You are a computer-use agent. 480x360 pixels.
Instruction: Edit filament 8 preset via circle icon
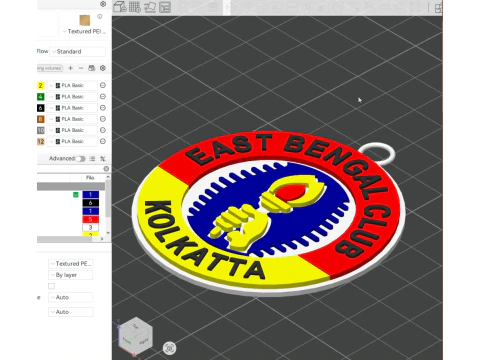(103, 119)
